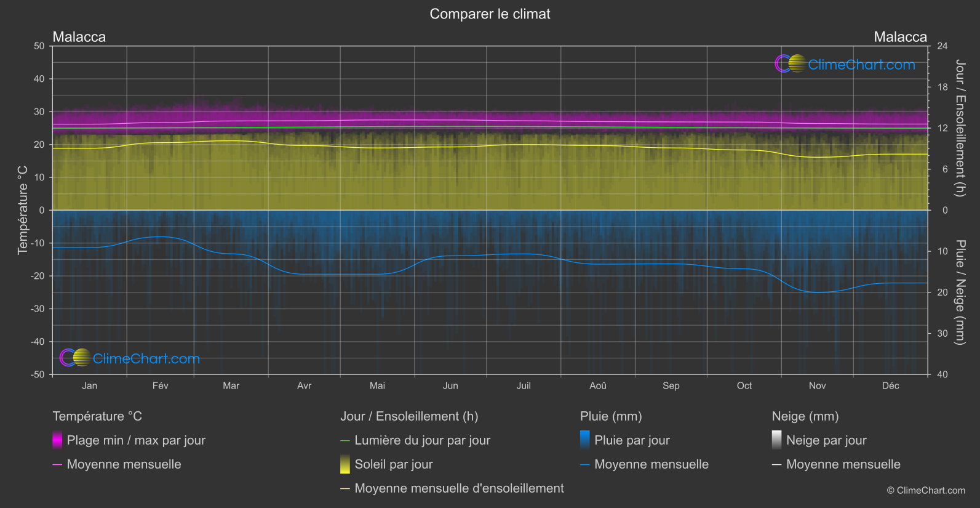Click magenta line marker under the Température °C heading
The image size is (980, 508).
point(57,465)
